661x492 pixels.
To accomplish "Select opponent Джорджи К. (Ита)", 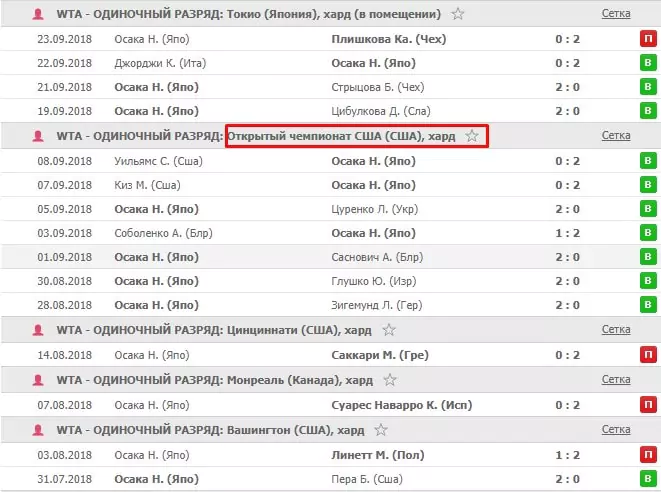I will point(160,63).
